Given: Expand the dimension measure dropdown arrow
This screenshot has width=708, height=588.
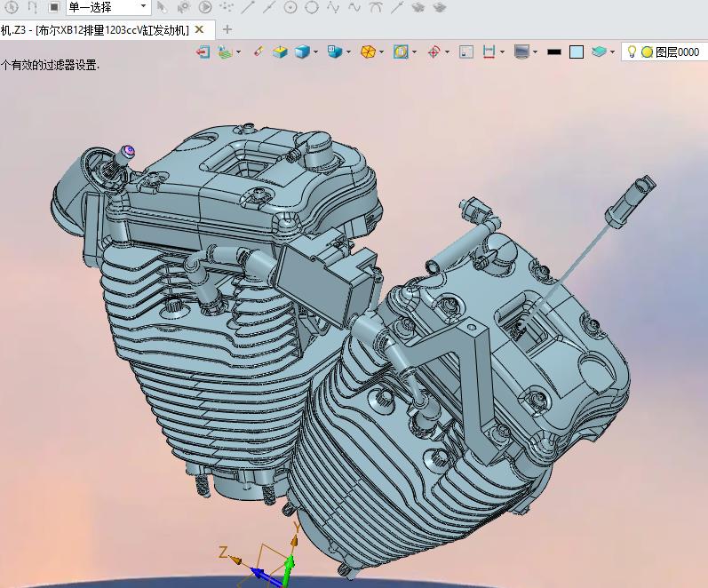Looking at the screenshot, I should 502,52.
